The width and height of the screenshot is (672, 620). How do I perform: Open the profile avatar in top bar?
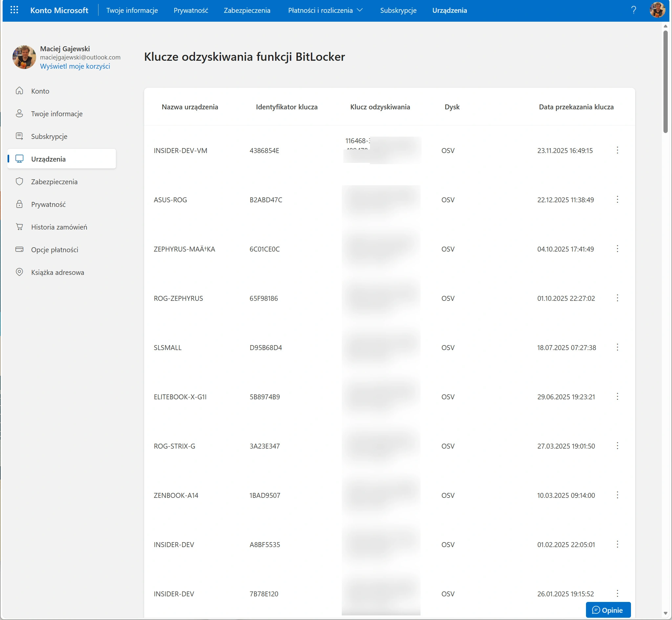pos(657,10)
